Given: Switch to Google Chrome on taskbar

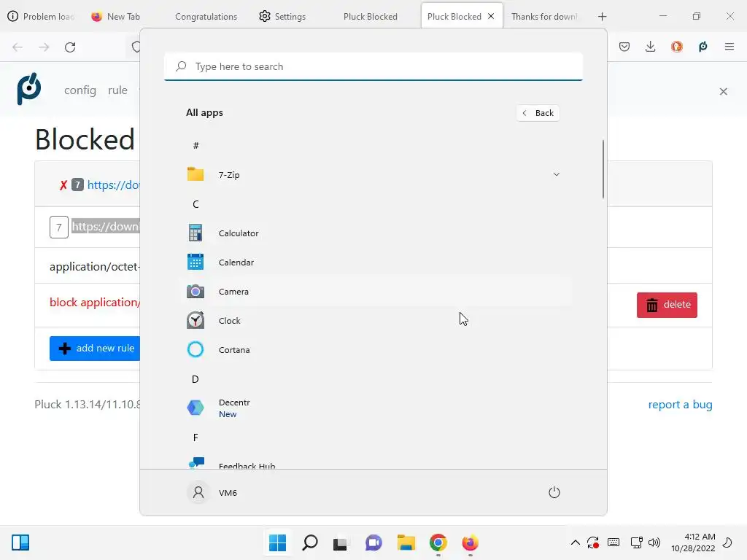Looking at the screenshot, I should click(x=438, y=542).
